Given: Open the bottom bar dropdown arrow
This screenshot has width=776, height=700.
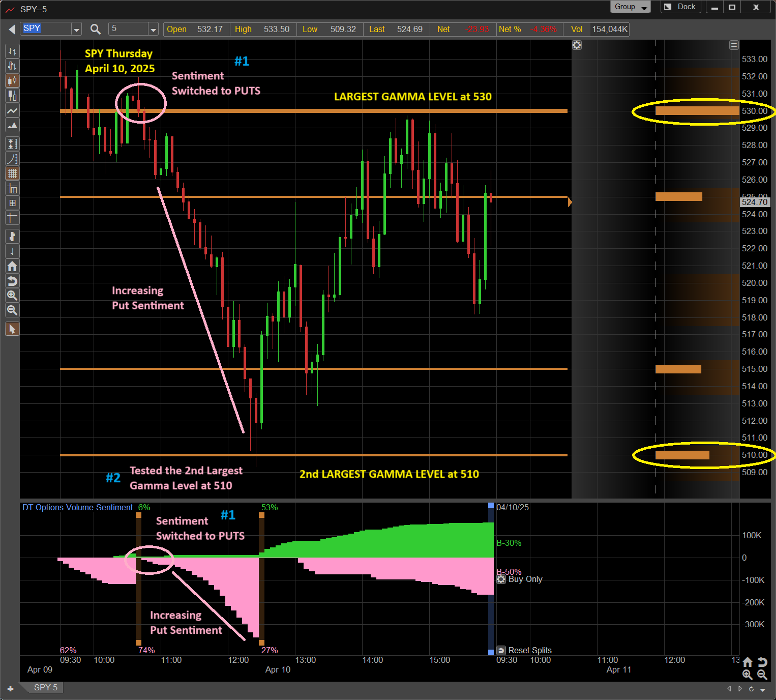Looking at the screenshot, I should tap(763, 690).
